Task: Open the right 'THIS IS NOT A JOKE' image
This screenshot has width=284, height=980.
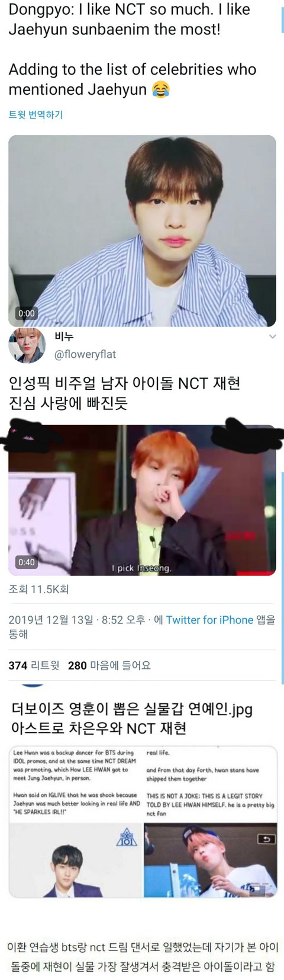Action: [x=210, y=822]
